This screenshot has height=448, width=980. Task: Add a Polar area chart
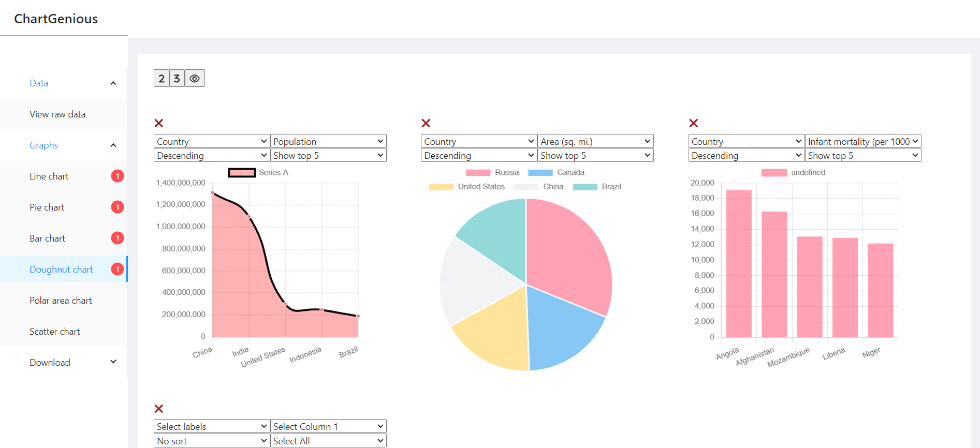(x=64, y=301)
